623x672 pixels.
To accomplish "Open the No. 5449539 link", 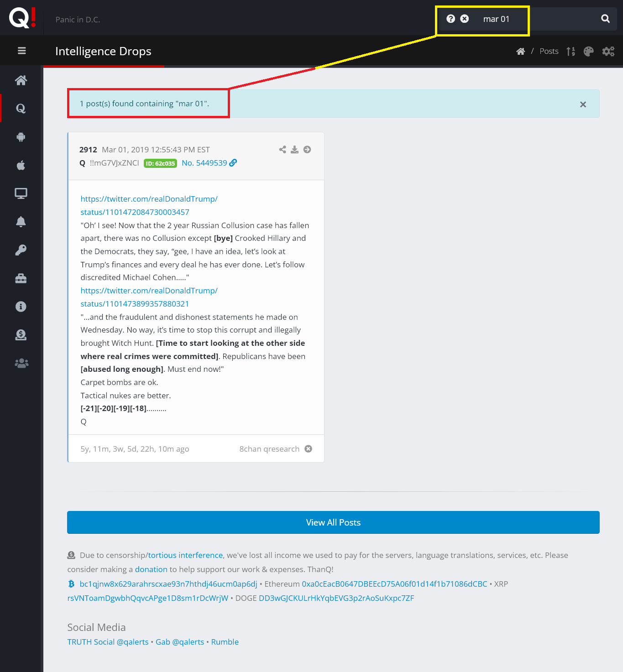I will point(204,163).
